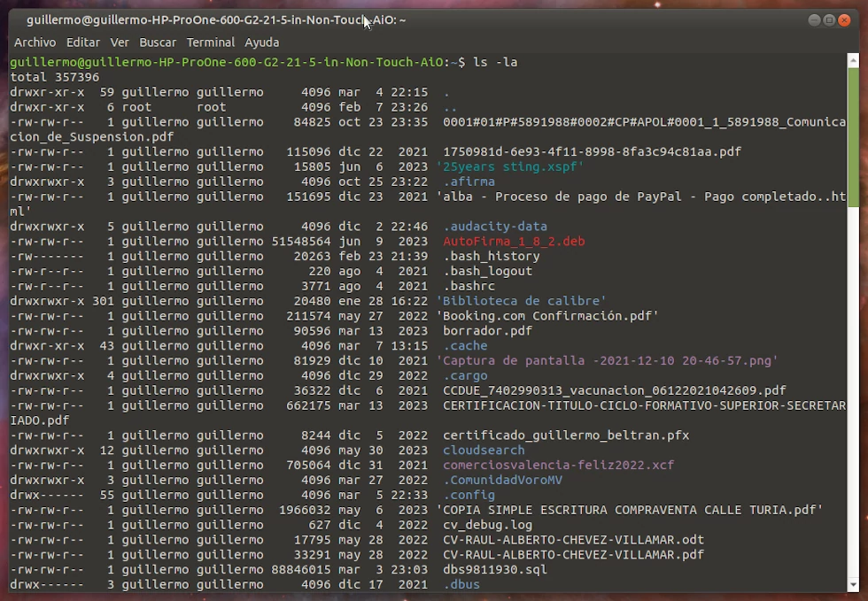
Task: Open the Terminal menu
Action: pyautogui.click(x=211, y=42)
